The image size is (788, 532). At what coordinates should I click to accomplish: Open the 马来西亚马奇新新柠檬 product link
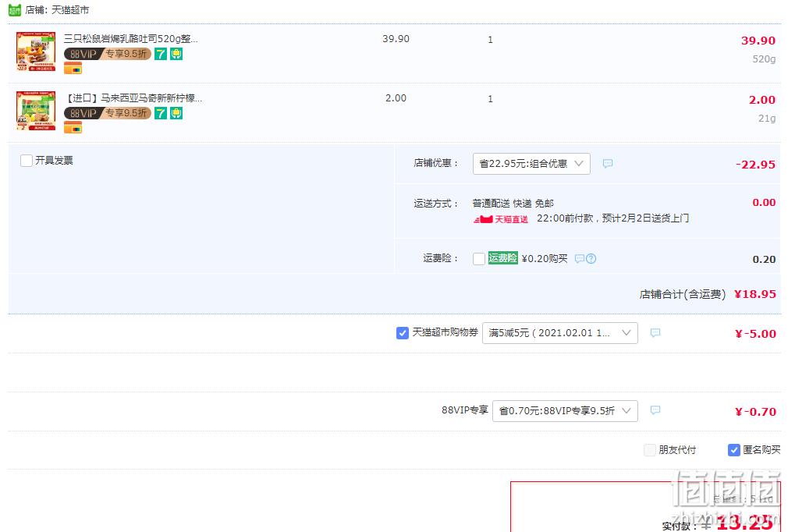point(133,98)
